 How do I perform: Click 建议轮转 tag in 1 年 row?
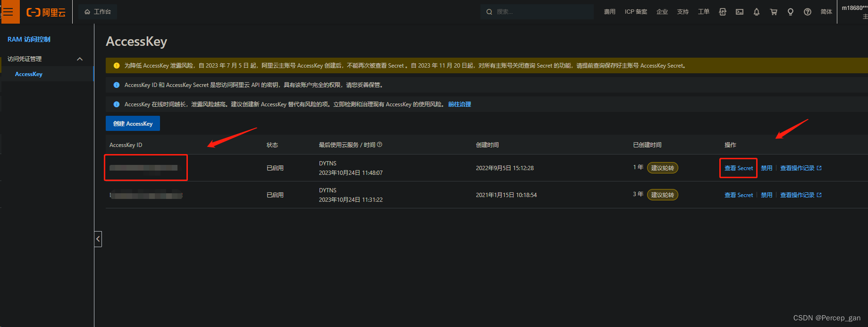click(663, 168)
